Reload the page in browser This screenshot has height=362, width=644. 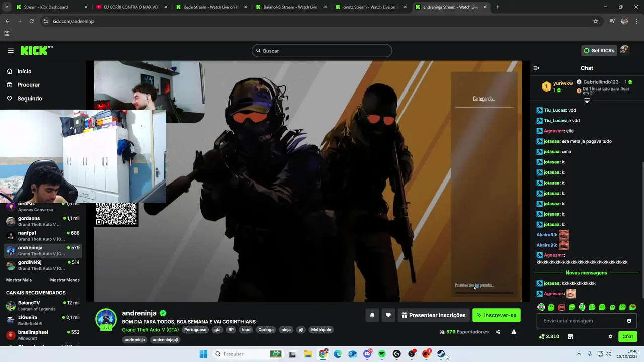pyautogui.click(x=31, y=21)
